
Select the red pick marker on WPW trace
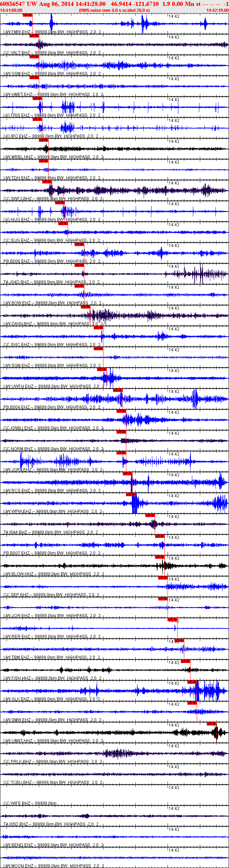tap(131, 494)
